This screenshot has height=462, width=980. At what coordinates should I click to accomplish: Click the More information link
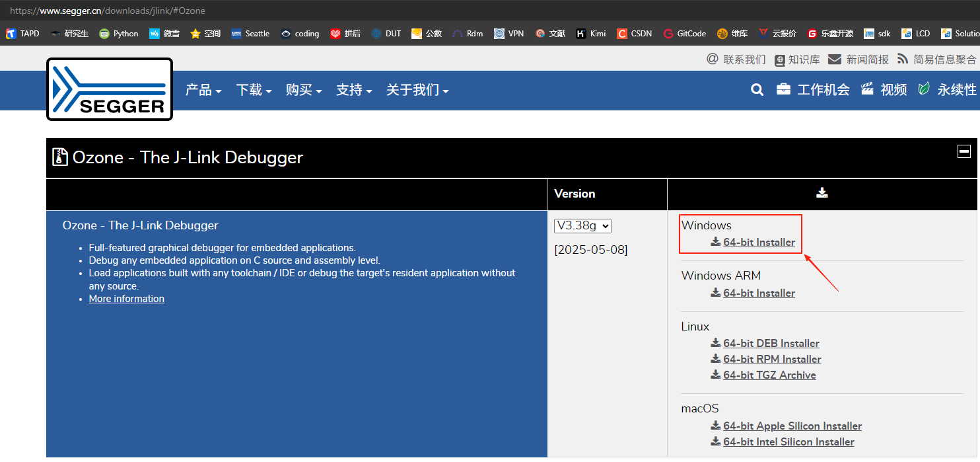[x=127, y=299]
